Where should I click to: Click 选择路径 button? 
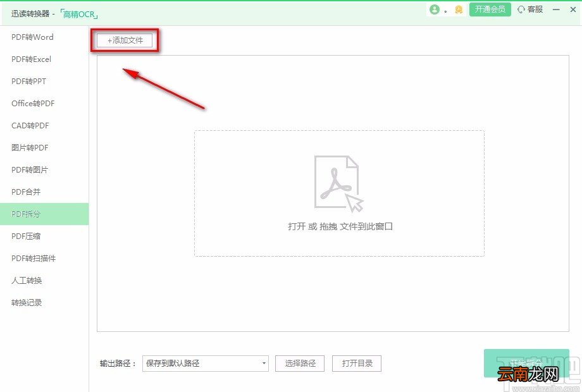pos(300,364)
